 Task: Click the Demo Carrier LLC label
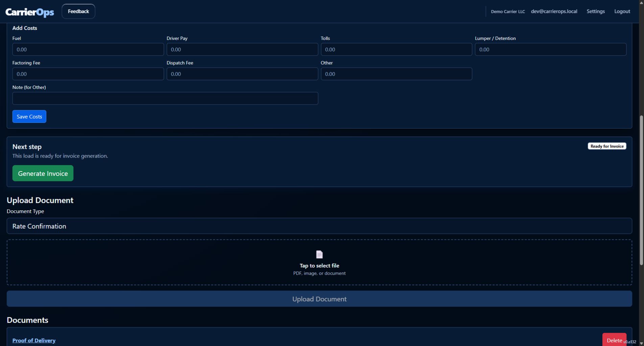508,11
